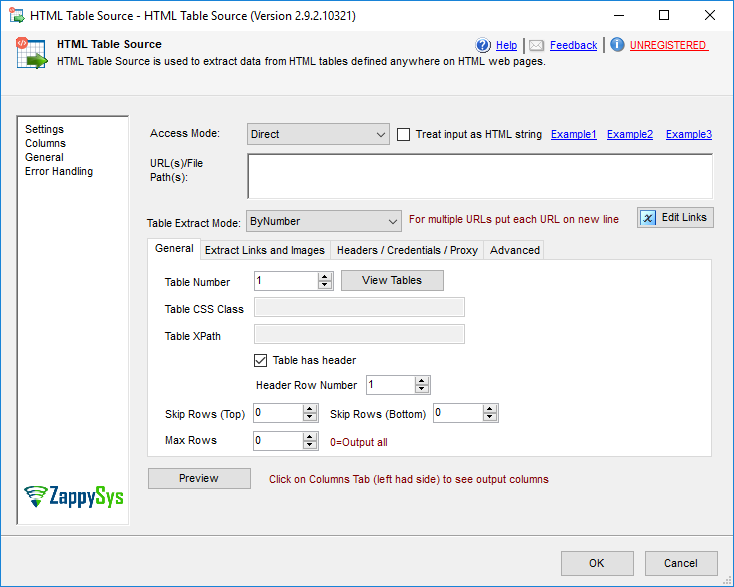The height and width of the screenshot is (587, 734).
Task: Increase Header Row Number with up arrow
Action: 422,381
